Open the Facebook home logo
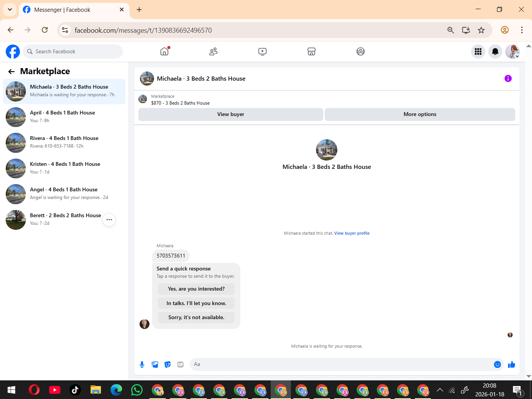Screen dimensions: 532x399 [13, 51]
